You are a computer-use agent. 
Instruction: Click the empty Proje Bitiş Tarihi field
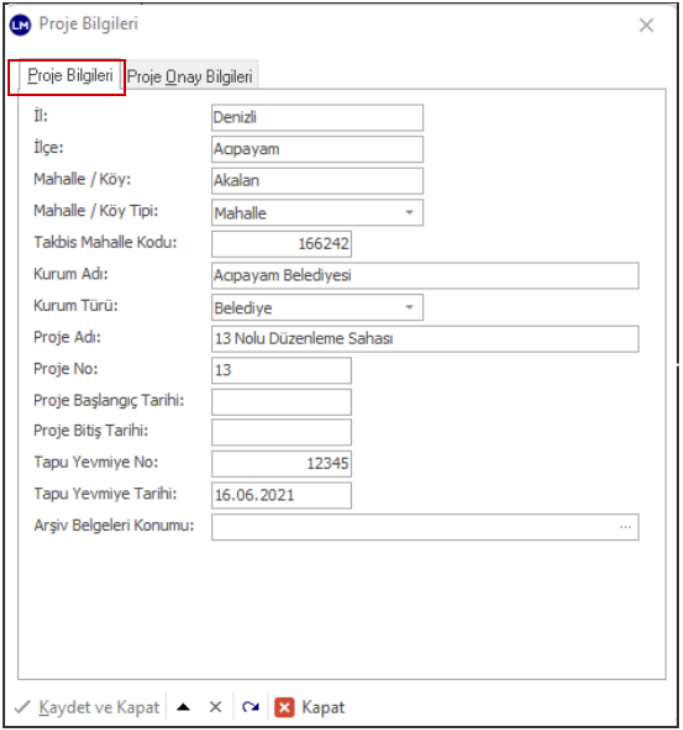click(x=281, y=433)
